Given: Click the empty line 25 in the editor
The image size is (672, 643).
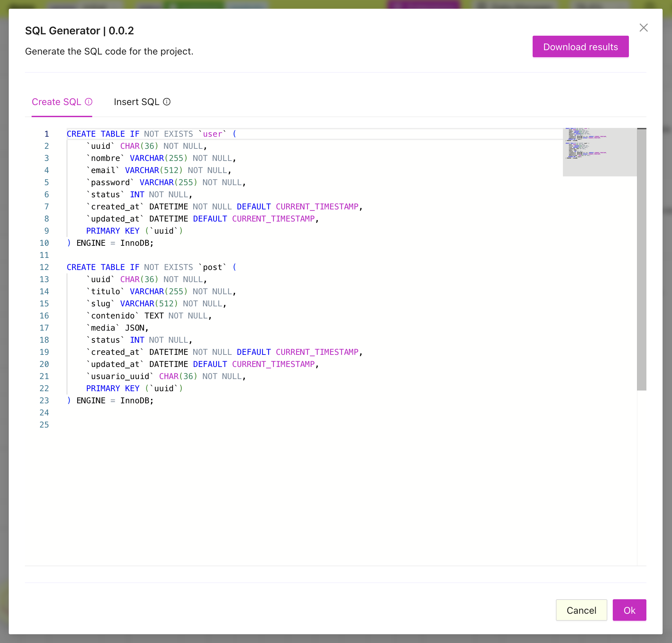Looking at the screenshot, I should click(137, 425).
